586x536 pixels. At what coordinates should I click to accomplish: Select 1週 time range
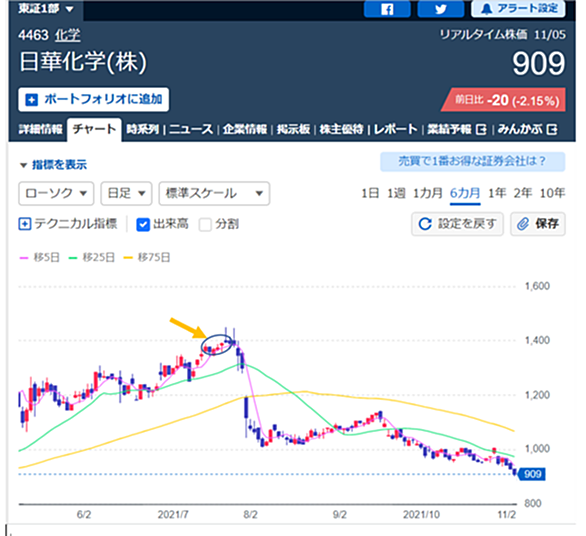[x=396, y=193]
